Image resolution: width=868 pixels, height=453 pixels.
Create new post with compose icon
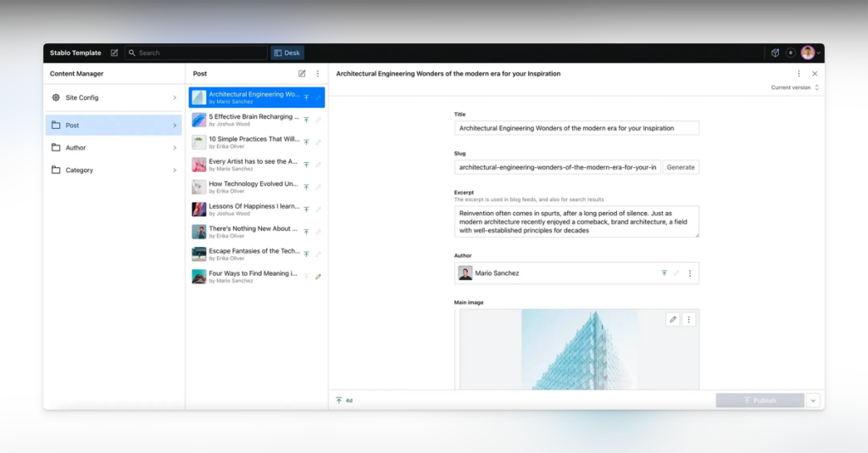(x=302, y=74)
